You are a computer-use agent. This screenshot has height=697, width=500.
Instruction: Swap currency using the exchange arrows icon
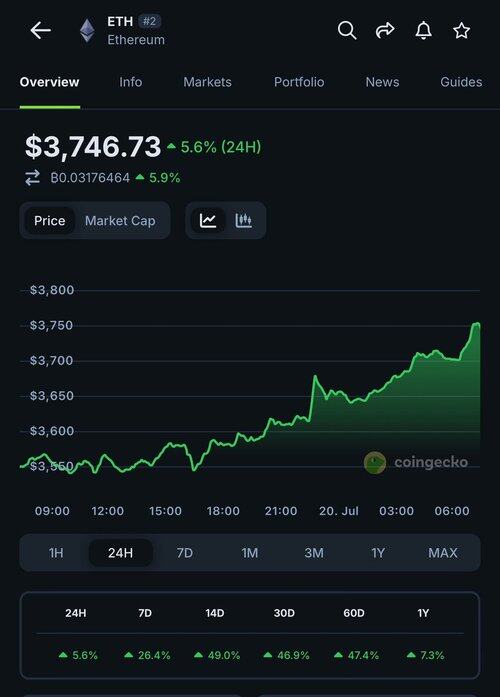pos(32,178)
